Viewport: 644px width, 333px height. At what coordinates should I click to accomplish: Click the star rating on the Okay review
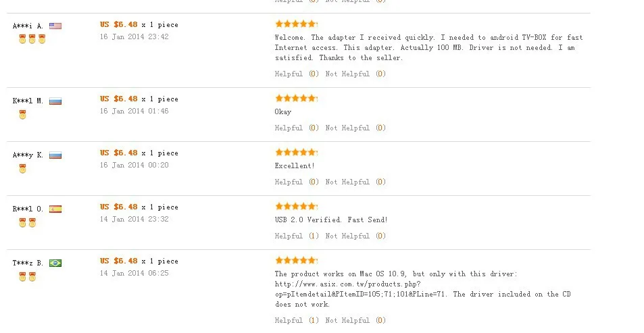click(x=296, y=98)
